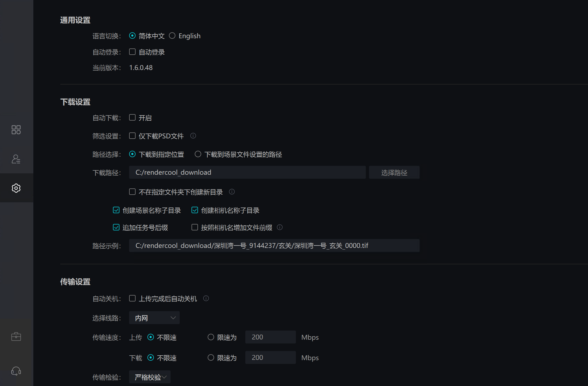588x386 pixels.
Task: Open the 严格校验 transfer verification dropdown
Action: (x=150, y=377)
